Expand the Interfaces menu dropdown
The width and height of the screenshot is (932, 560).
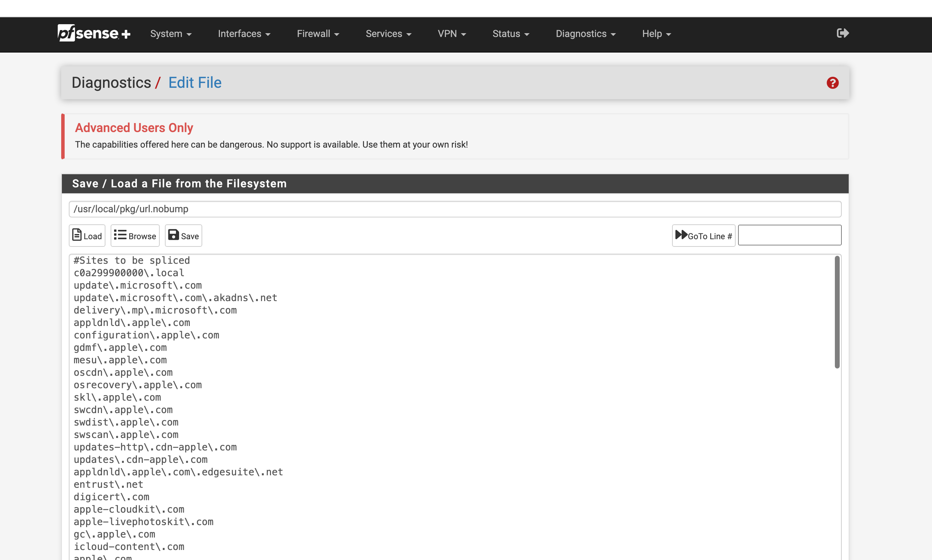[244, 34]
